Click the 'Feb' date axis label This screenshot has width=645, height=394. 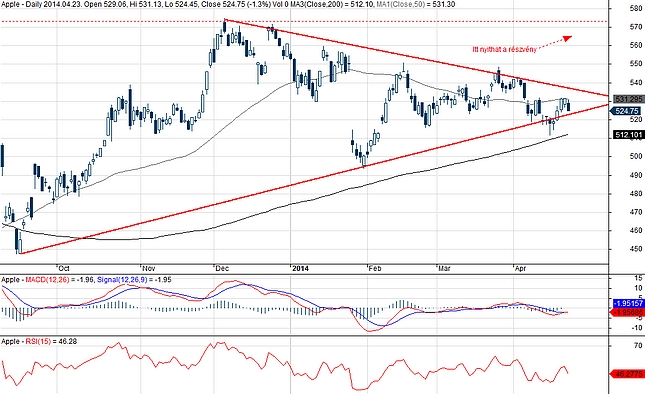(x=375, y=269)
